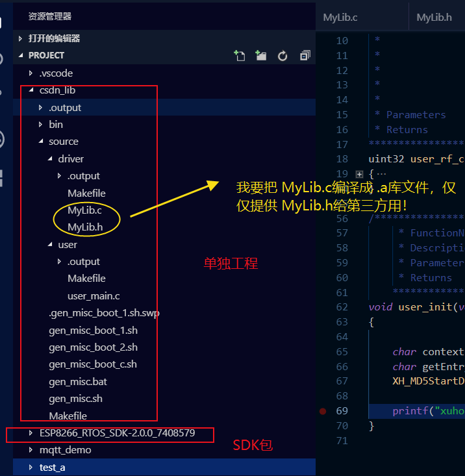465x476 pixels.
Task: Switch to the MyLib.c editor tab
Action: 340,18
